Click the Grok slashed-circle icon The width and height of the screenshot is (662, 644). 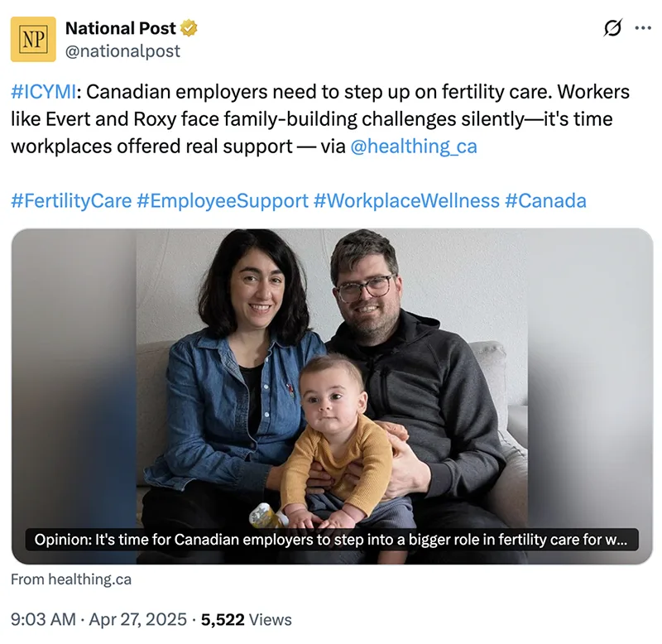coord(612,28)
